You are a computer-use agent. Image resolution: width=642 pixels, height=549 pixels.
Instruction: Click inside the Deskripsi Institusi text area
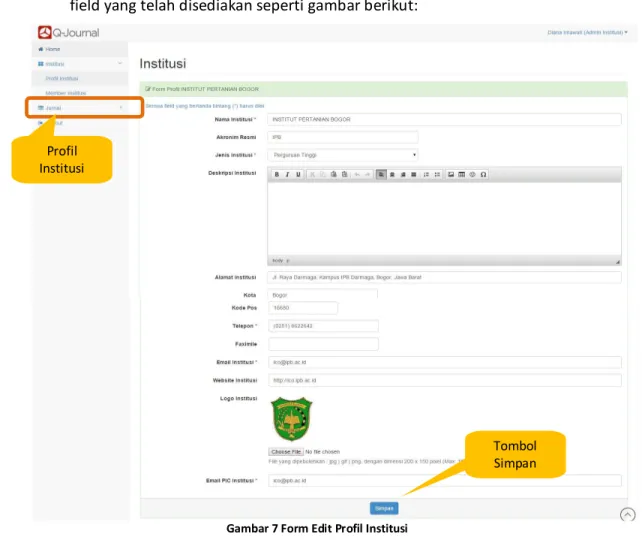coord(444,218)
